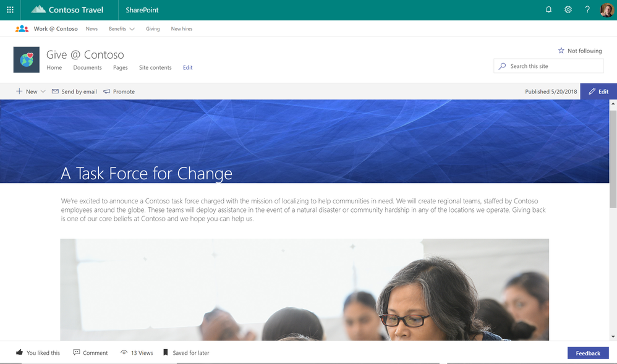
Task: Open the News hub navigation item
Action: pos(91,28)
